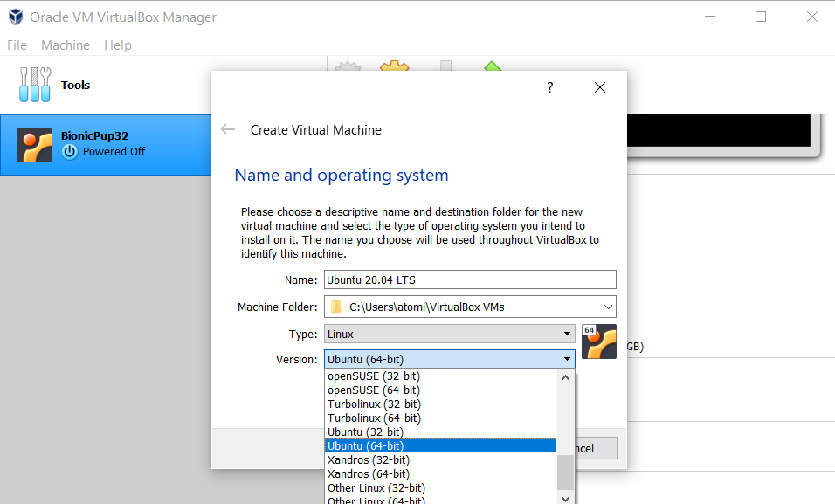Select openSUSE (64-bit) in the list
Viewport: 835px width, 504px height.
coord(373,390)
